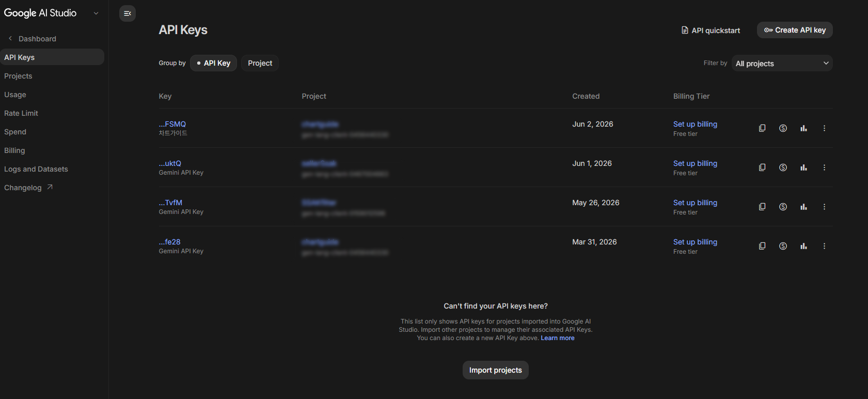
Task: Select the May 26, 2026 created date
Action: [x=596, y=203]
